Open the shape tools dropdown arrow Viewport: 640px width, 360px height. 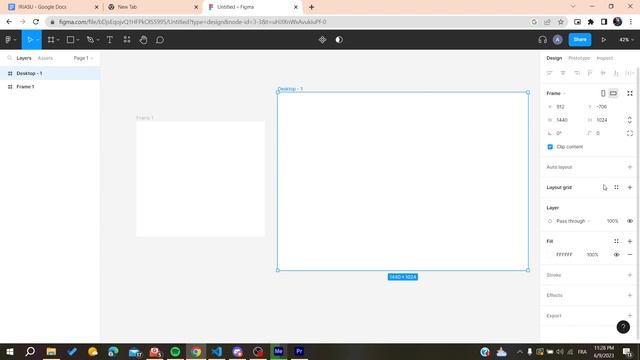pyautogui.click(x=78, y=40)
